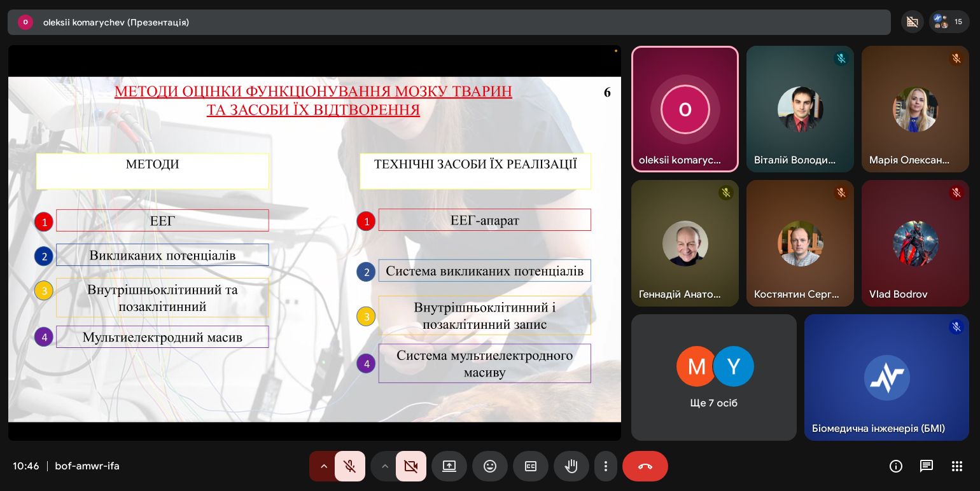Open the chat panel

click(927, 466)
